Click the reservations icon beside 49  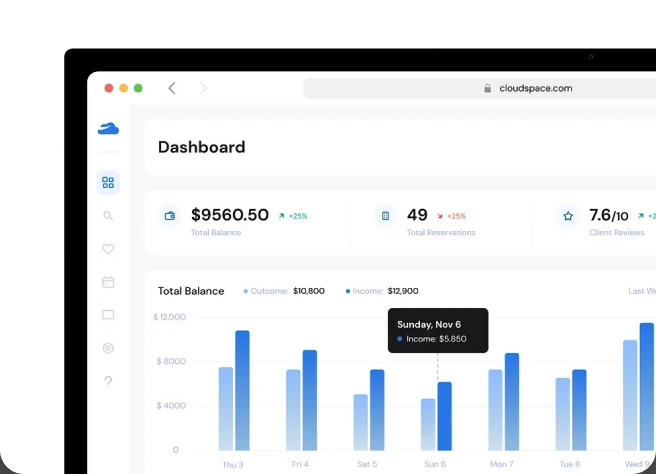(x=385, y=216)
